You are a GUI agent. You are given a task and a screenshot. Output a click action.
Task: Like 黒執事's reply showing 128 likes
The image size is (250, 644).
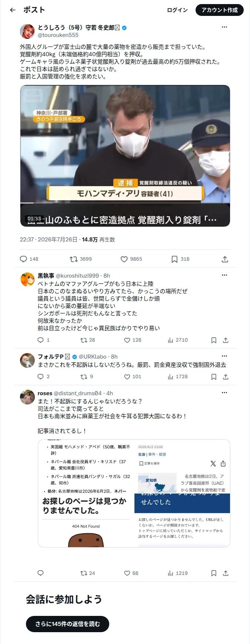(127, 340)
